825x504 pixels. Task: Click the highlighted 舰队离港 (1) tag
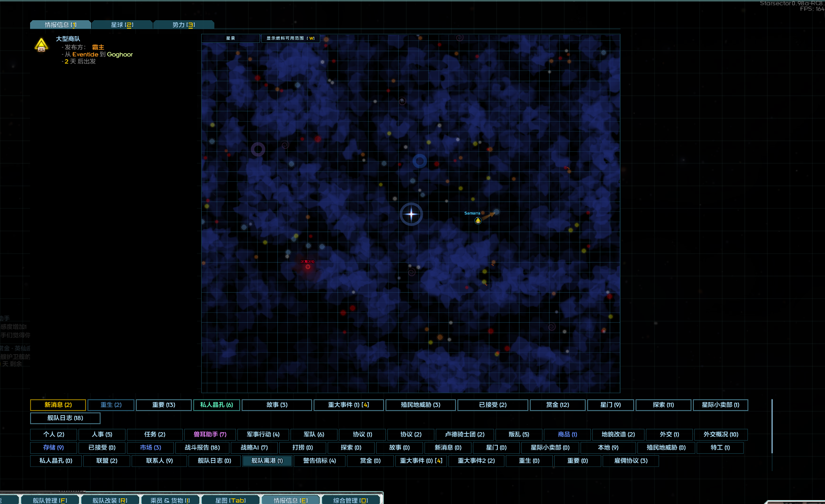[267, 461]
